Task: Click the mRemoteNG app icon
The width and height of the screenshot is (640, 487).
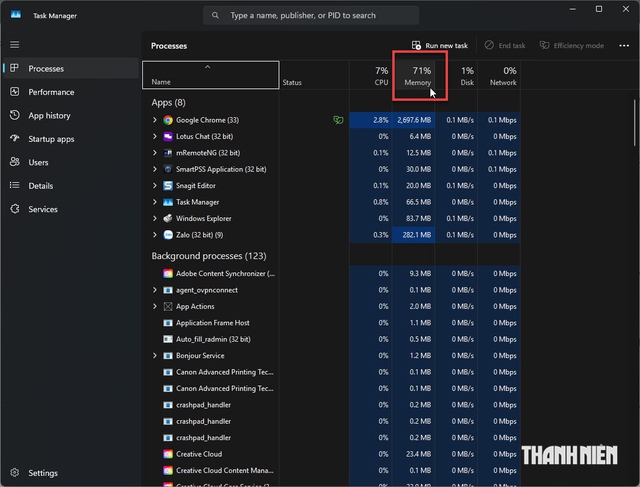Action: coord(168,153)
